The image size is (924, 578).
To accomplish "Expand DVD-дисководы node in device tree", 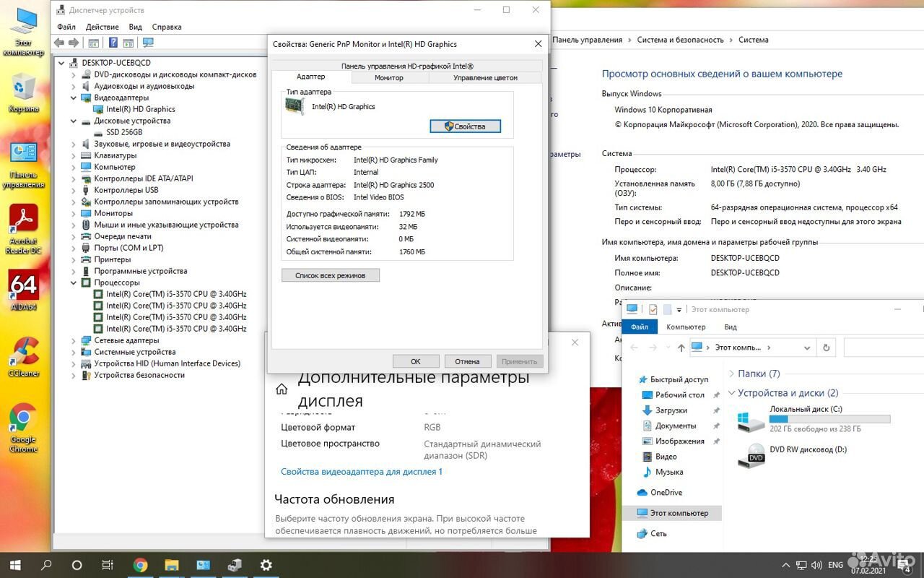I will coord(73,74).
